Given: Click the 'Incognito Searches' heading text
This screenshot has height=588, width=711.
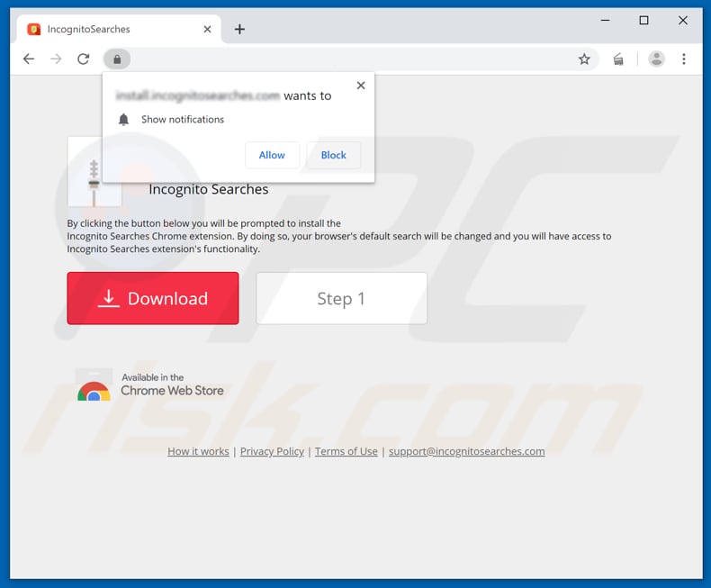Looking at the screenshot, I should pos(209,189).
